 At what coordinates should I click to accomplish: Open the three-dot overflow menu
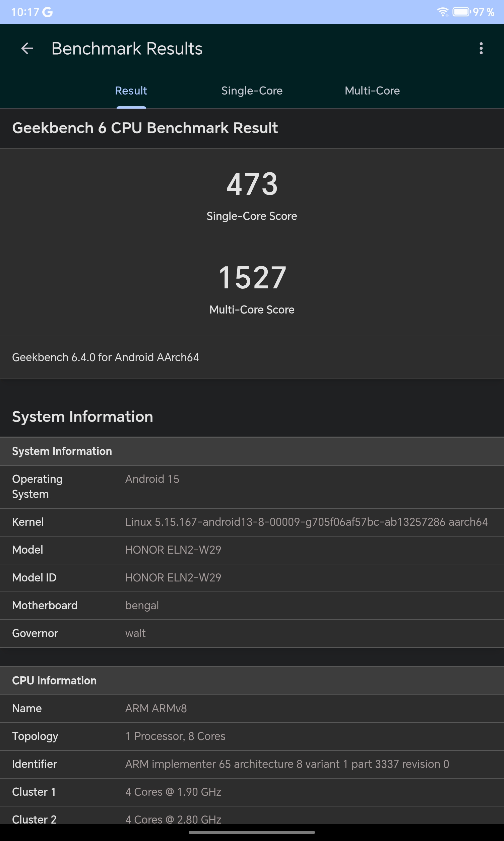click(x=481, y=49)
